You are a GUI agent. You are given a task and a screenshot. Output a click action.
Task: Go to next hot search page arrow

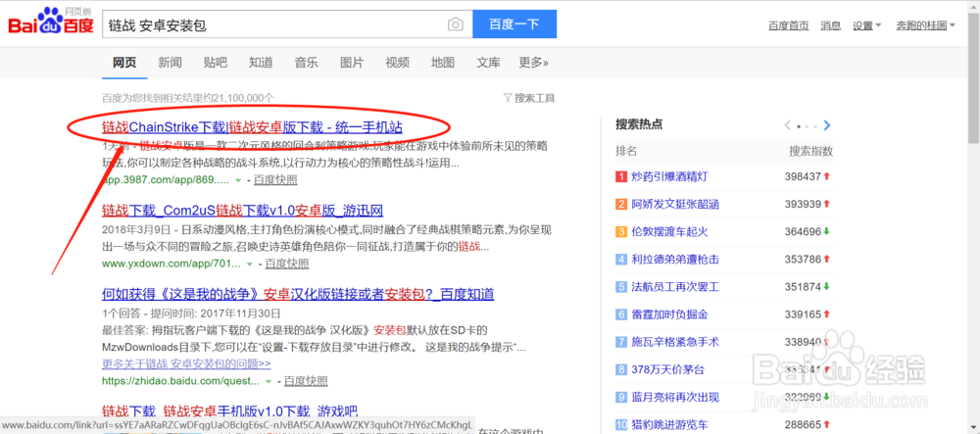[x=827, y=124]
